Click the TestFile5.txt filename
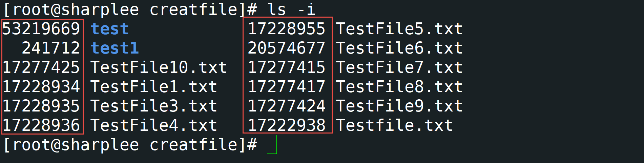The image size is (644, 163). coord(399,29)
